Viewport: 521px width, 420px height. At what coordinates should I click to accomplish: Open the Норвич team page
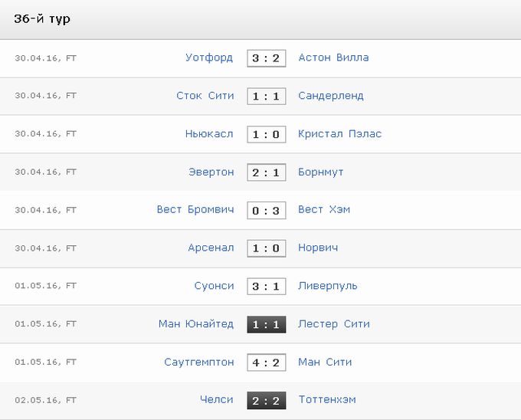pyautogui.click(x=318, y=248)
